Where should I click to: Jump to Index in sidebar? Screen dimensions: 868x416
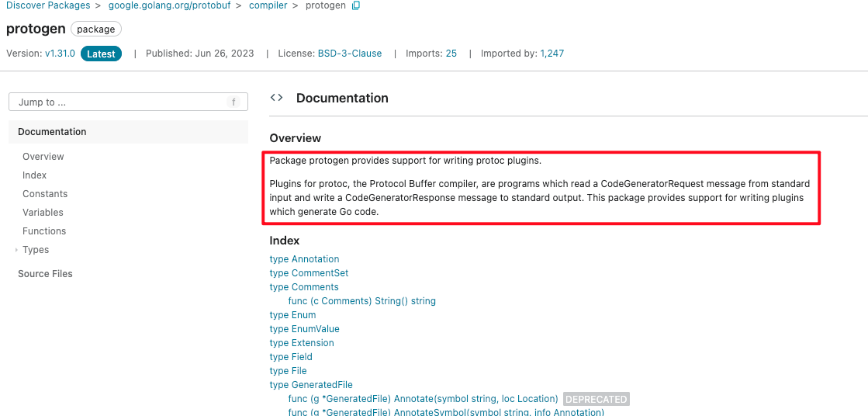[x=34, y=175]
